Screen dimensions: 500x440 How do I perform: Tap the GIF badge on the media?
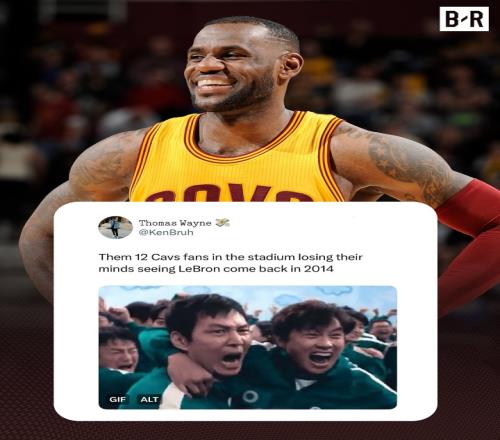(x=117, y=399)
